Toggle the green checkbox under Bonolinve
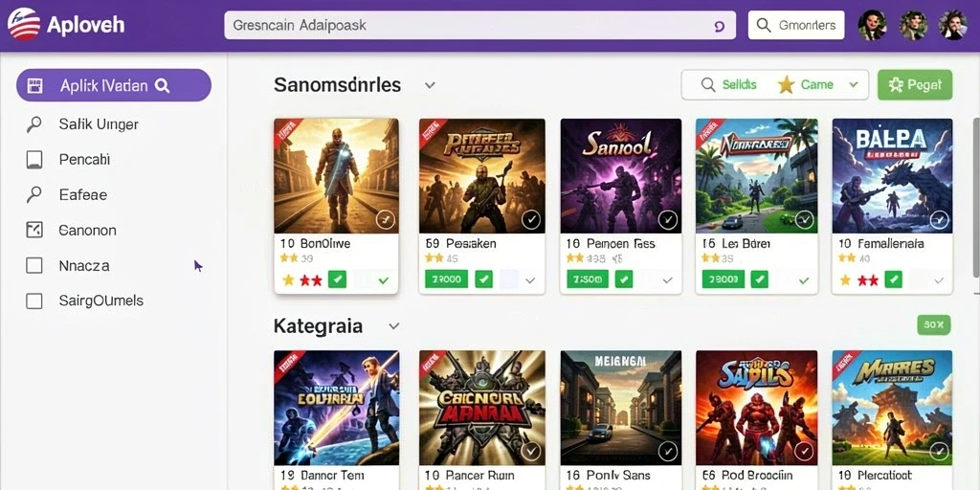 (x=338, y=279)
